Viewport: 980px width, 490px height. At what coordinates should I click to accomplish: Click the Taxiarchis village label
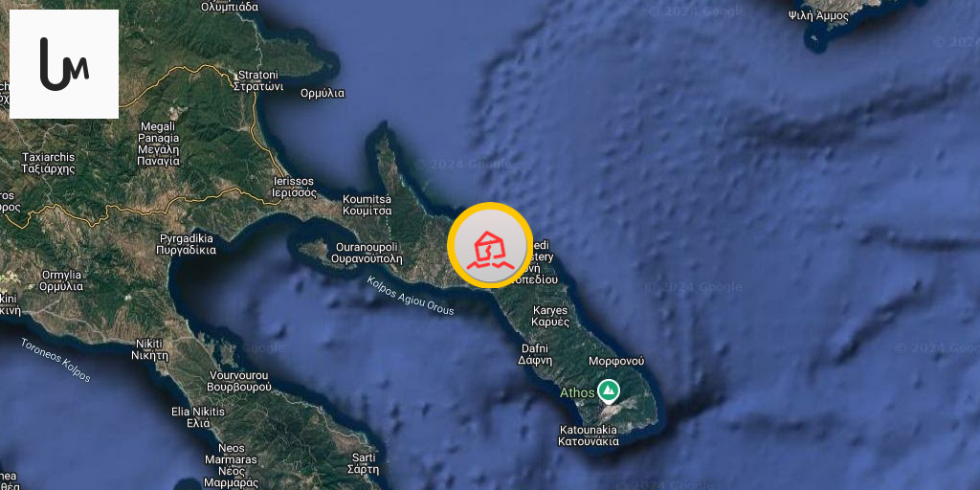[x=48, y=163]
